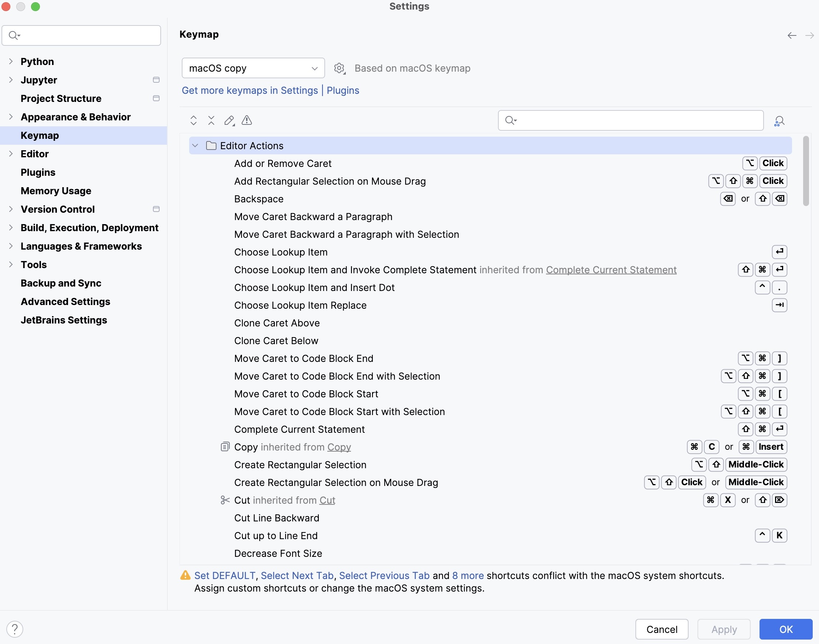819x644 pixels.
Task: Open keymap gear settings next to keymap selector
Action: pyautogui.click(x=339, y=68)
